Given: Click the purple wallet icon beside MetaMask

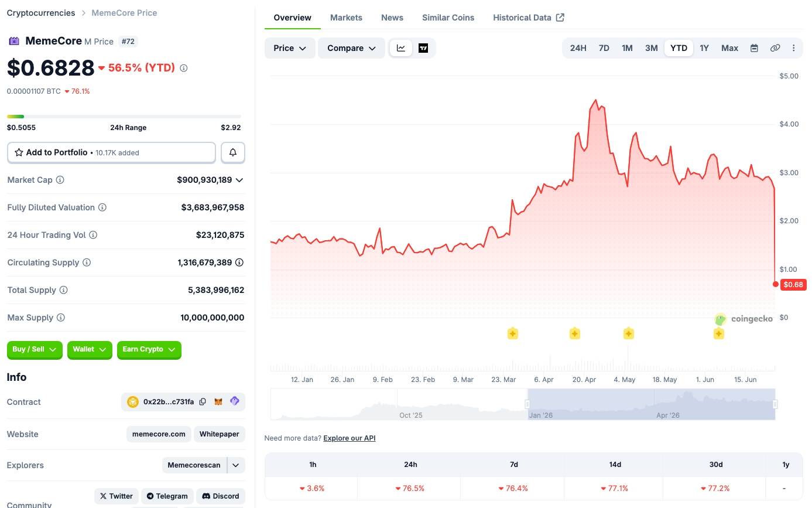Looking at the screenshot, I should tap(235, 401).
